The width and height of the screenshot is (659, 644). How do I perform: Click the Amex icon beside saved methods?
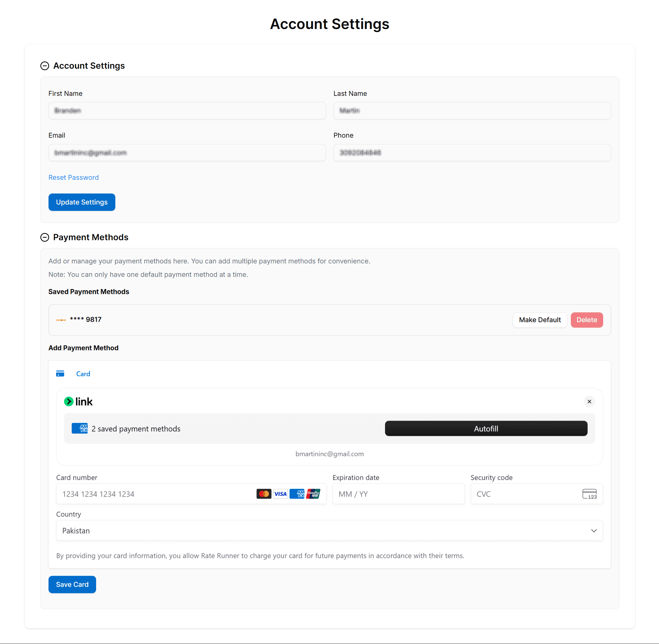[80, 429]
